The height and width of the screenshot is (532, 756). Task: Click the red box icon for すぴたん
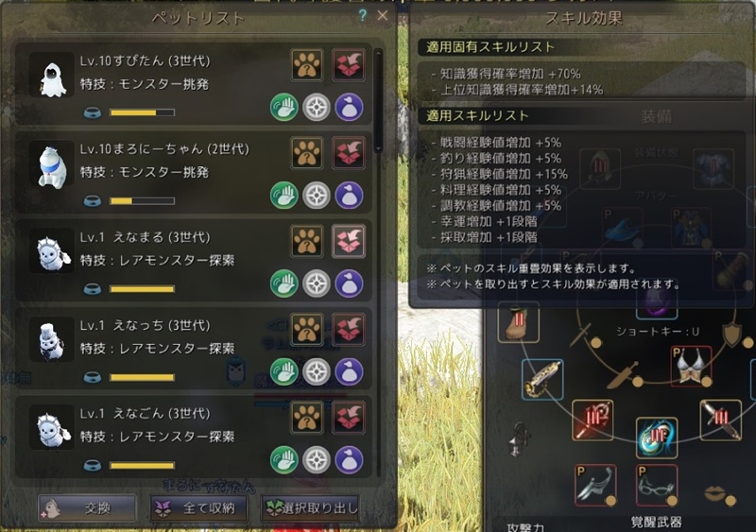coord(348,64)
